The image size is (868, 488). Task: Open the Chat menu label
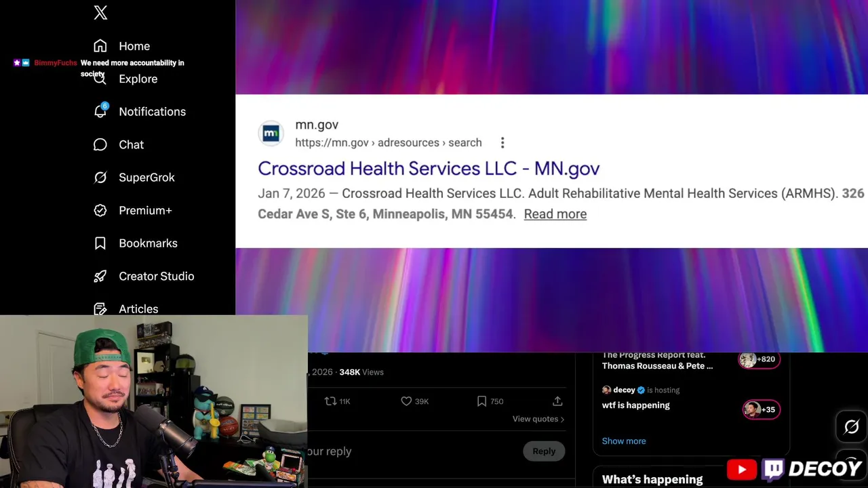click(x=132, y=144)
